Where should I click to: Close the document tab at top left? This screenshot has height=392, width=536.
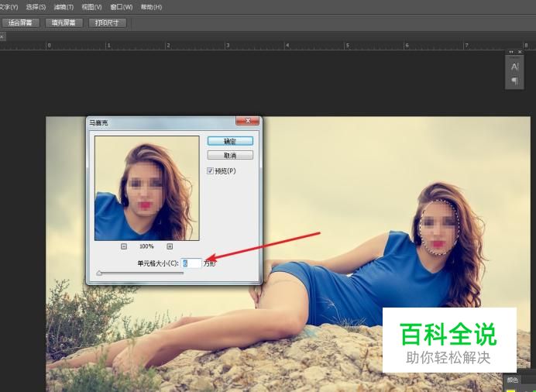(2, 36)
